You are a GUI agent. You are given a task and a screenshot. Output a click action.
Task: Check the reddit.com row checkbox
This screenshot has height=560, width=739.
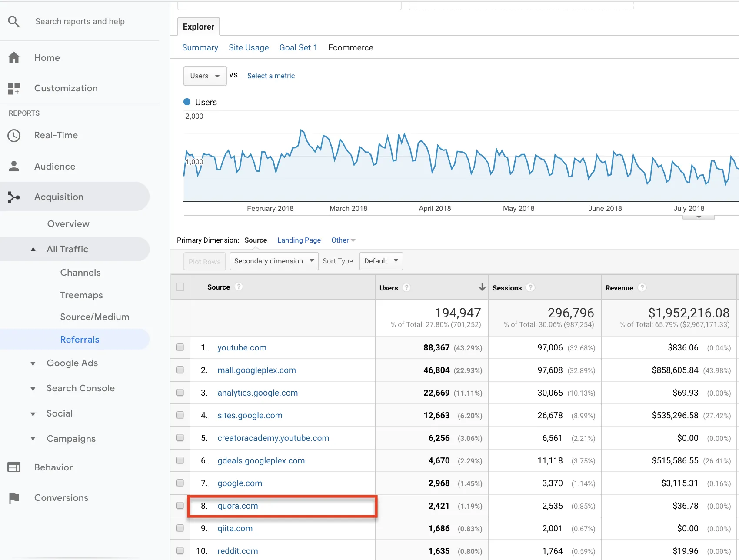coord(180,550)
